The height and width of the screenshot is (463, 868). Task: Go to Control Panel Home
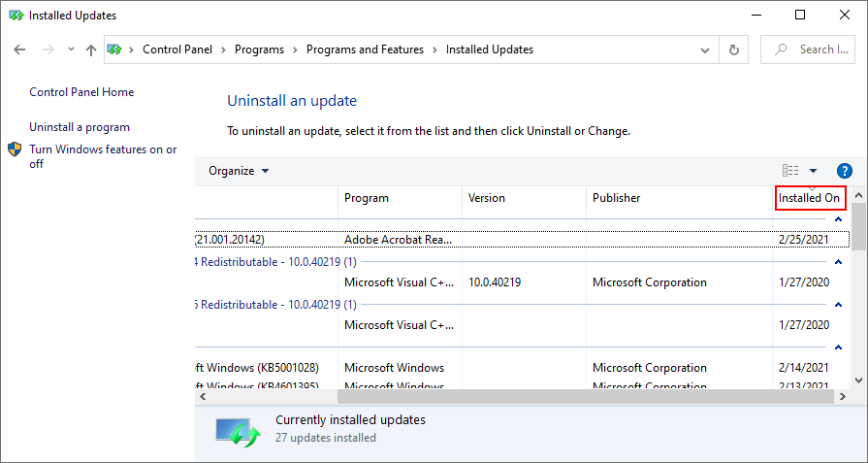point(81,92)
